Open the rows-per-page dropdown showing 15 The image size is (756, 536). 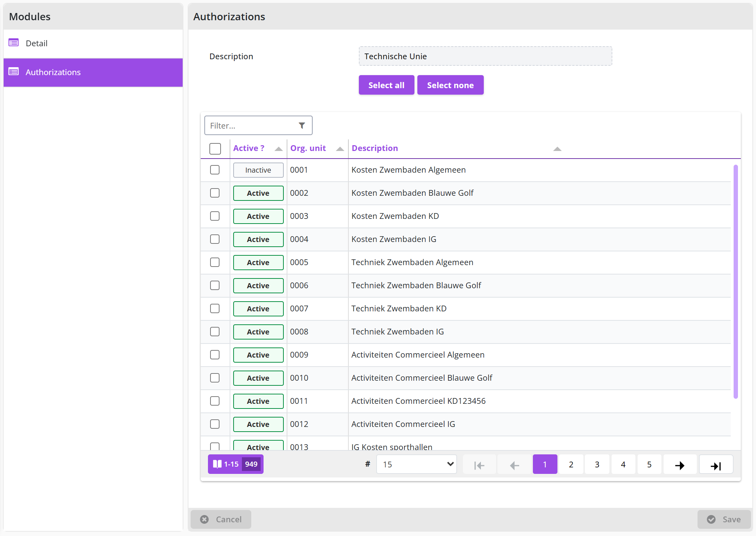point(417,464)
